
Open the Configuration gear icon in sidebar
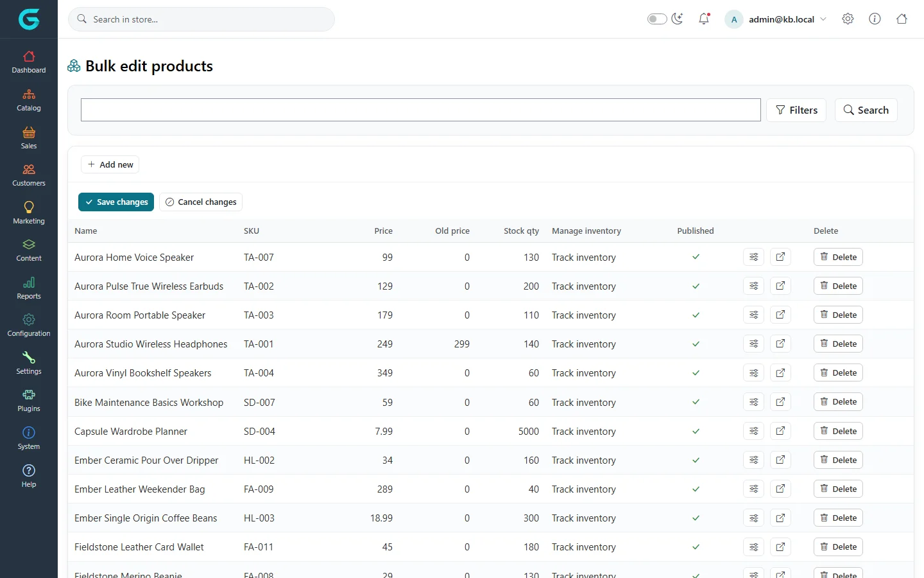pos(29,320)
